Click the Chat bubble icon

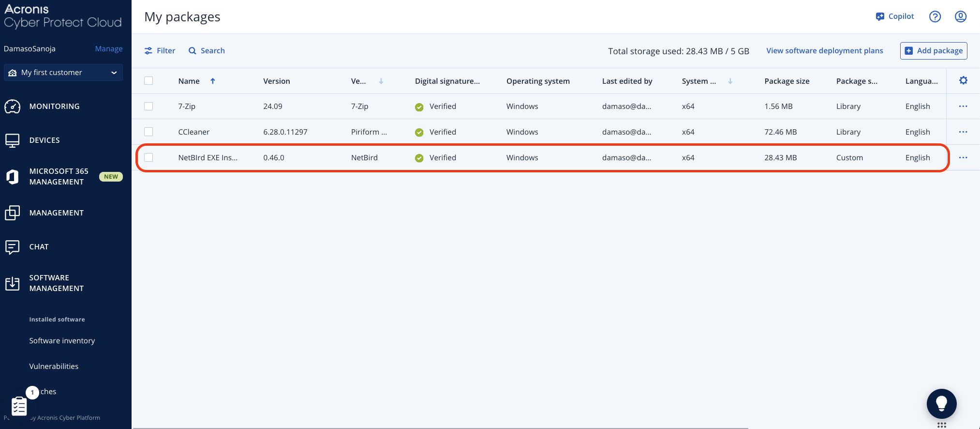13,247
